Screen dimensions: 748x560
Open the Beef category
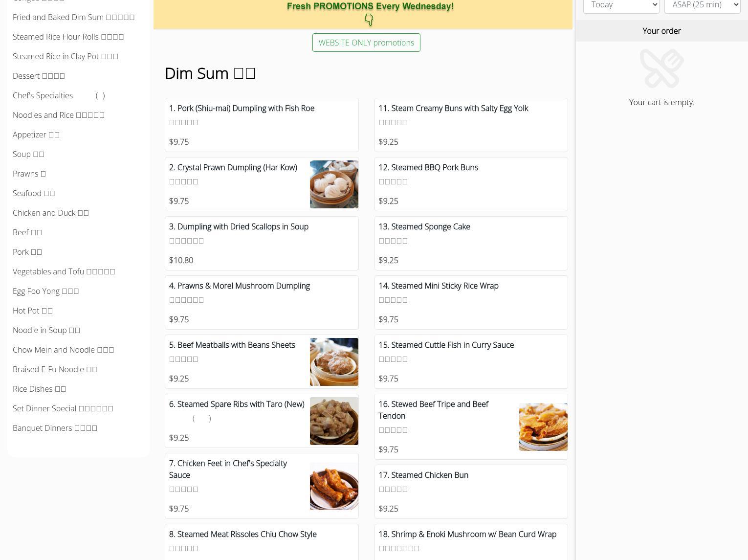(x=27, y=232)
